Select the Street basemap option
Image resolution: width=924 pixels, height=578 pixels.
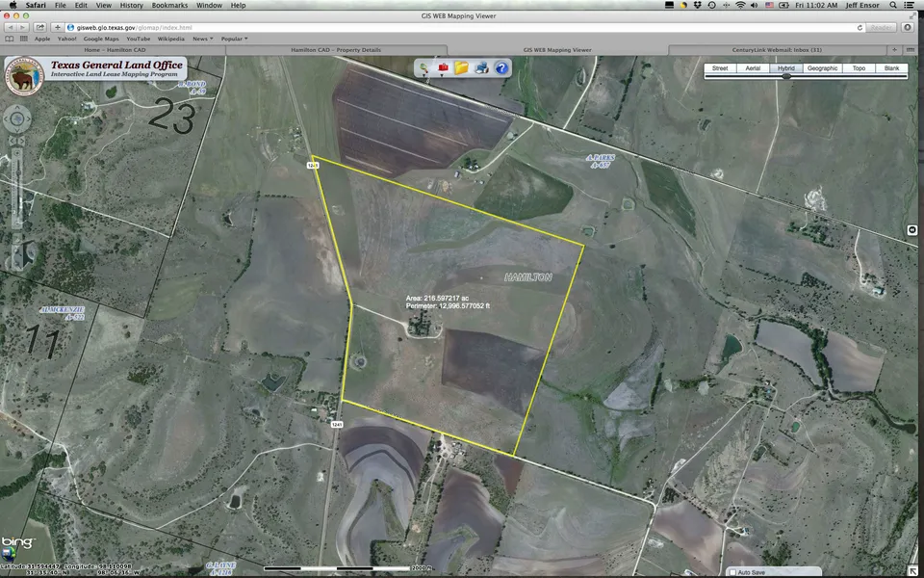tap(719, 68)
